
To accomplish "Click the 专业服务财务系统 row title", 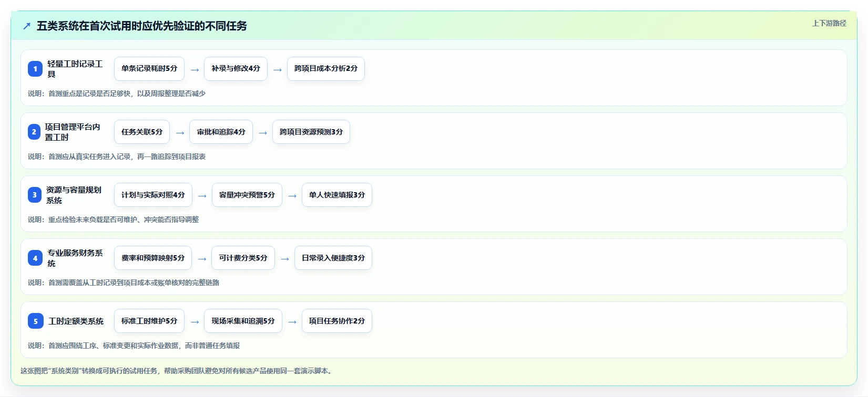I will pos(75,258).
